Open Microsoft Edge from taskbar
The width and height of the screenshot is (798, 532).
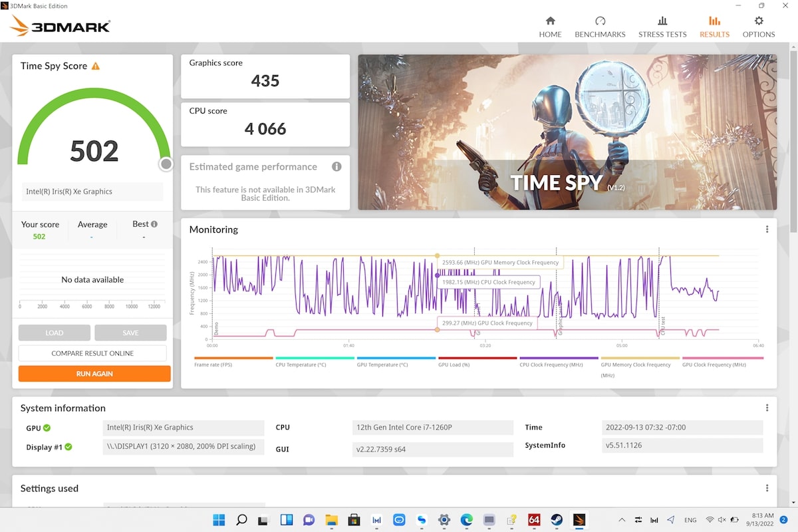click(x=466, y=519)
